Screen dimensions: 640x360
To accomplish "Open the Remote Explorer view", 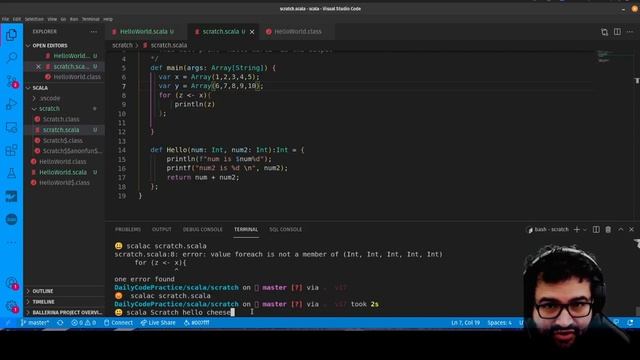I will coord(11,128).
